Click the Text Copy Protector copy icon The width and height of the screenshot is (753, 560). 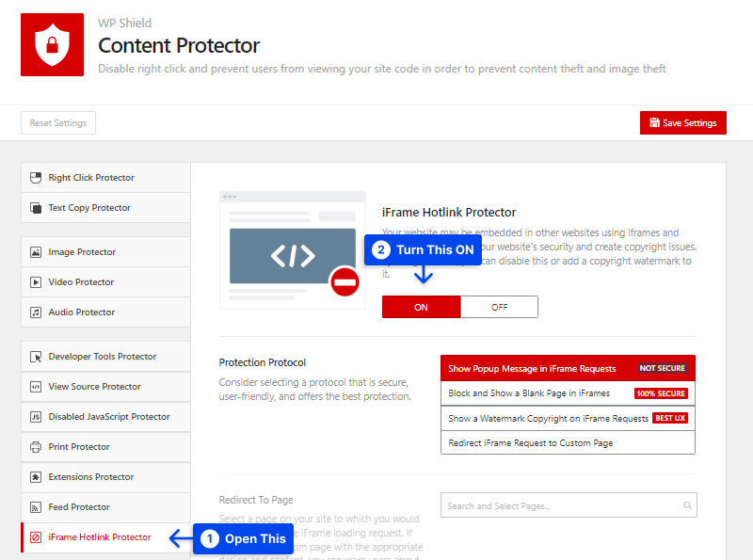click(x=36, y=208)
